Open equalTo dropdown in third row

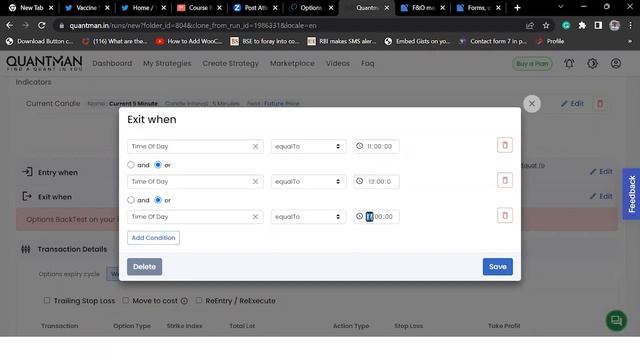[308, 217]
